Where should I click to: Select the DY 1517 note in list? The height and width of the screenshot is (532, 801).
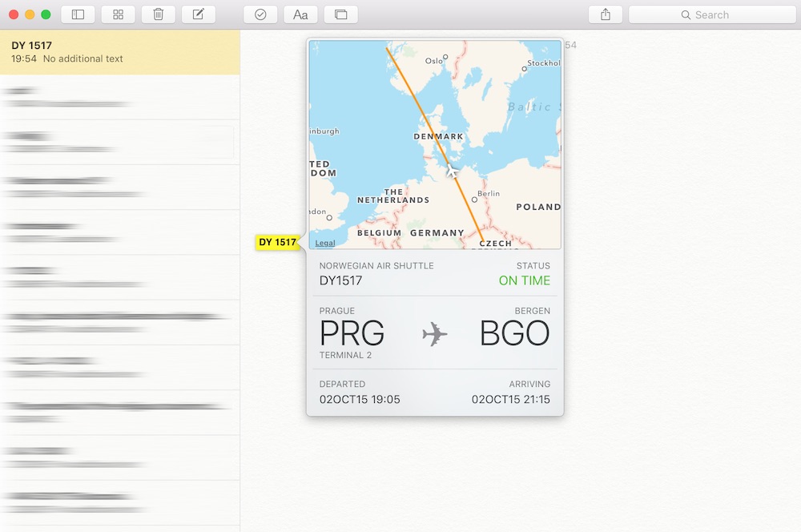(x=120, y=52)
